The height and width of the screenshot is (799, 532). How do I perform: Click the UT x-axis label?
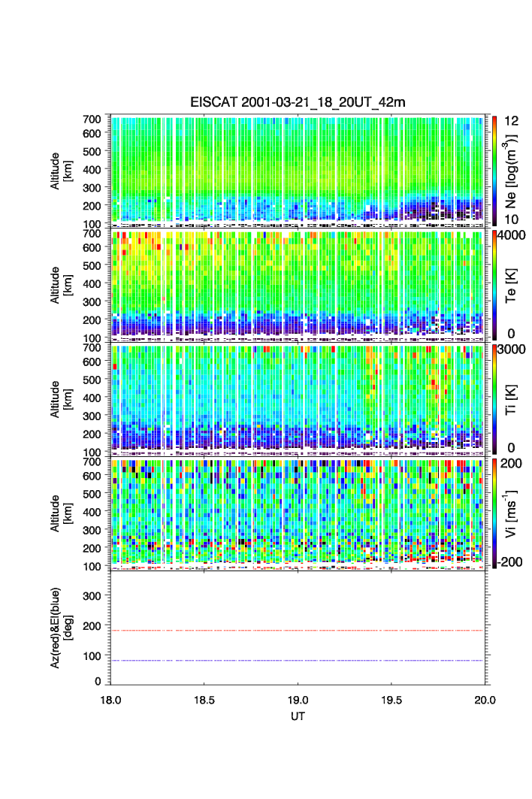click(298, 716)
